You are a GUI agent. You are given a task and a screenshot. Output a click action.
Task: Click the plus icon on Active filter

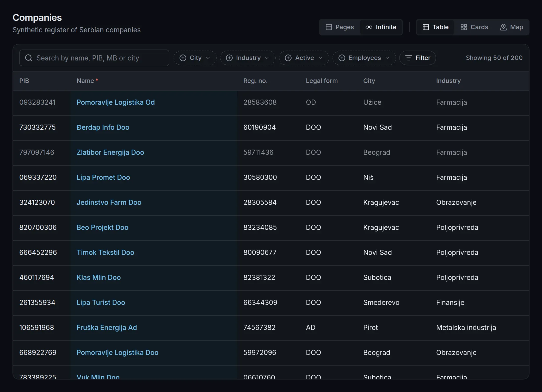(x=288, y=58)
